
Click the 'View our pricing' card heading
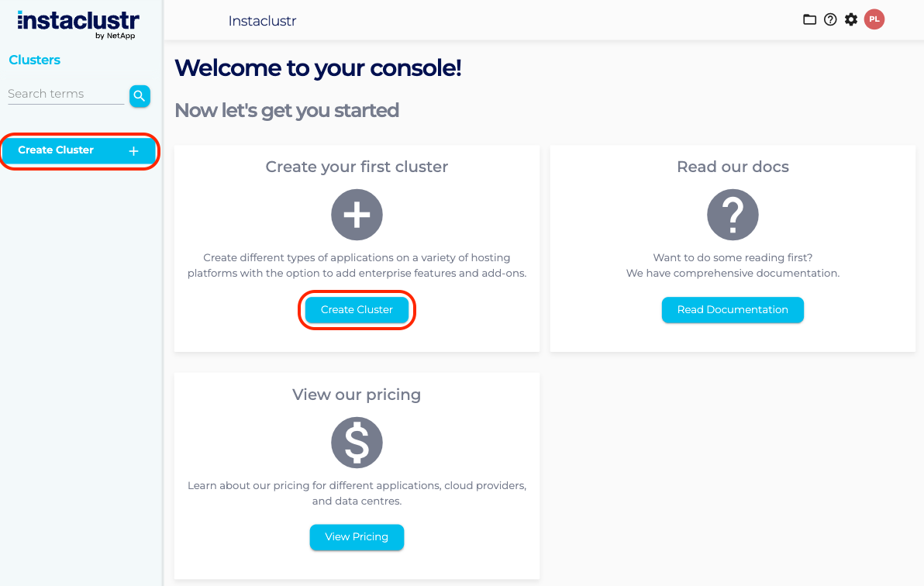[x=357, y=395]
